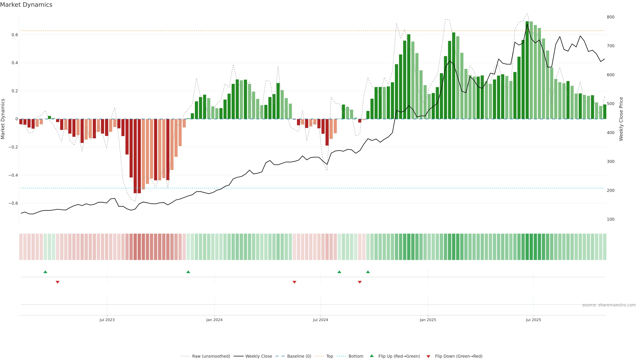
Task: Click the Jan 2024 x-axis label
Action: pyautogui.click(x=214, y=320)
